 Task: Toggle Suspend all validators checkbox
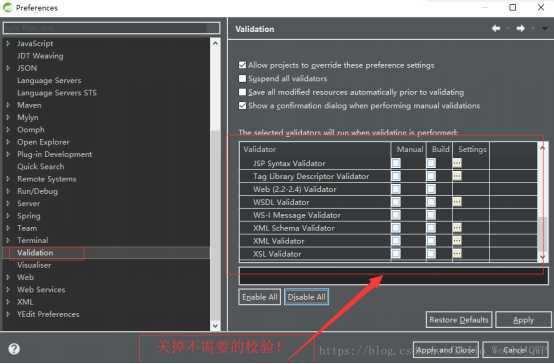pyautogui.click(x=242, y=78)
